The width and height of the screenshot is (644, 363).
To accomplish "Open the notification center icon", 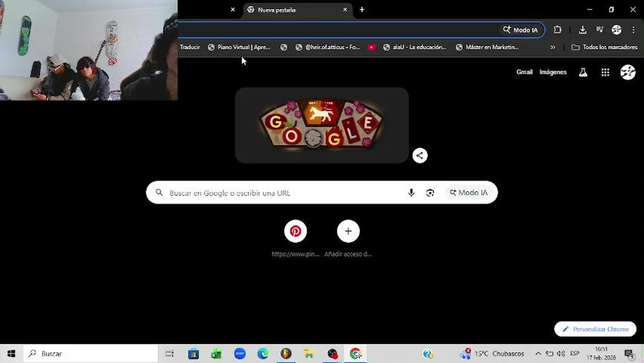I will (x=629, y=354).
